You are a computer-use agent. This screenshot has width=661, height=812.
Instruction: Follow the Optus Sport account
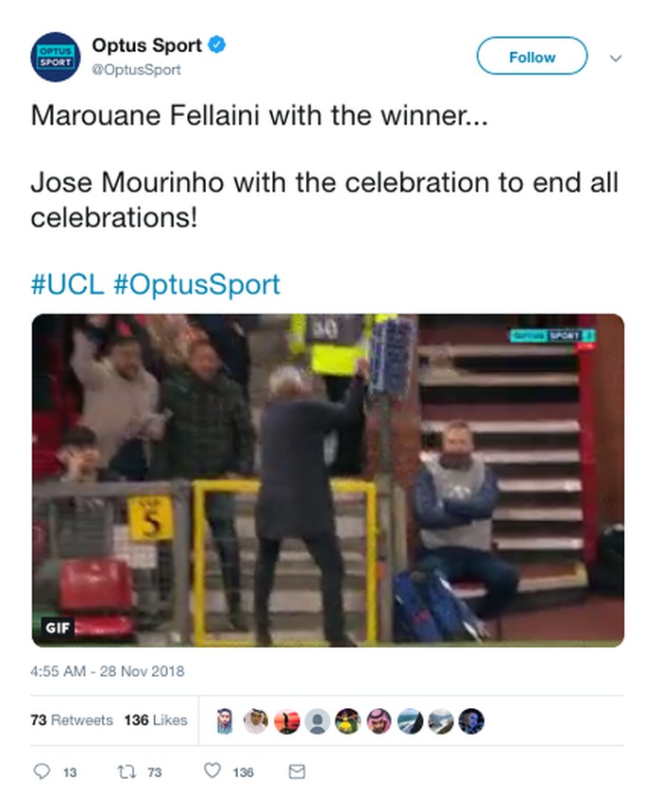[532, 57]
